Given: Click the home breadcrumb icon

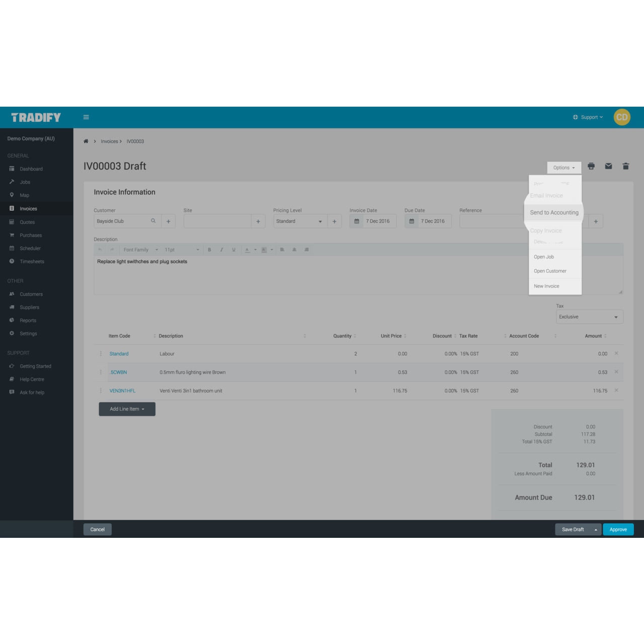Looking at the screenshot, I should (86, 141).
